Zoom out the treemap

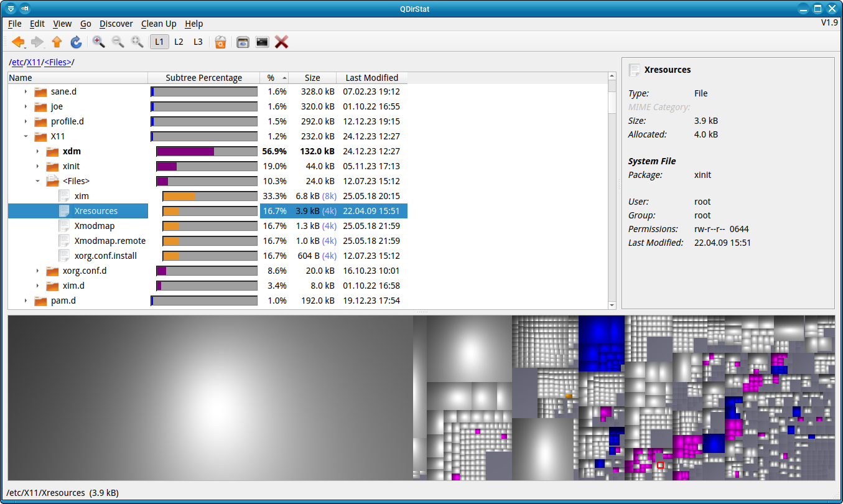click(118, 42)
